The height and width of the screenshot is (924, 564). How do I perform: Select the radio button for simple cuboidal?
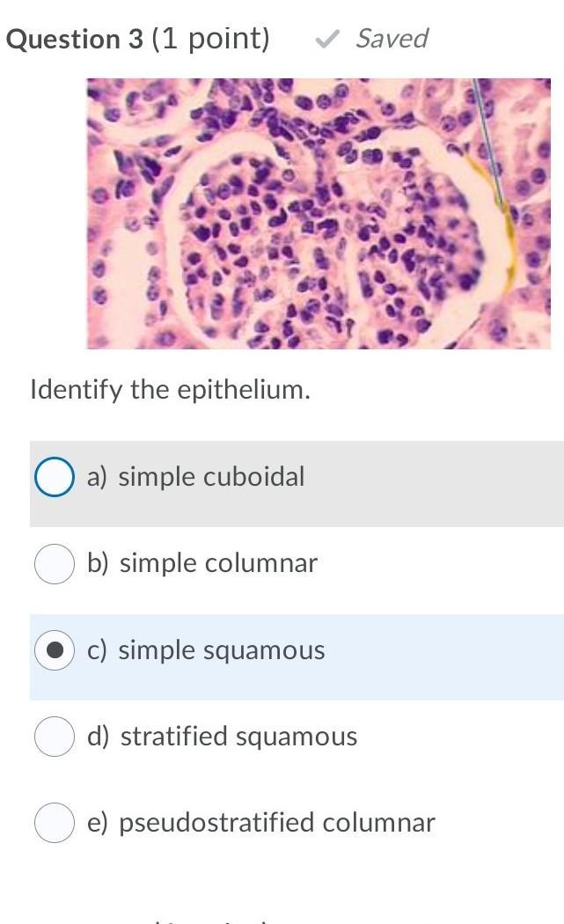click(x=55, y=476)
